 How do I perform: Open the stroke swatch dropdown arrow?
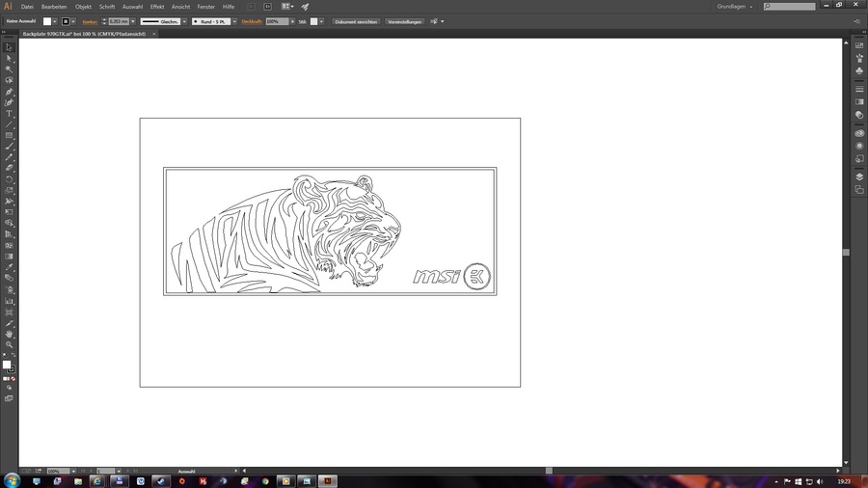73,21
